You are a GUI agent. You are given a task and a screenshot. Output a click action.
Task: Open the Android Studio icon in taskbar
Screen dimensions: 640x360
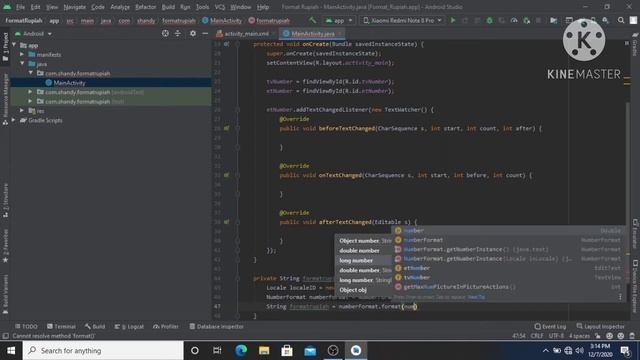pos(356,350)
